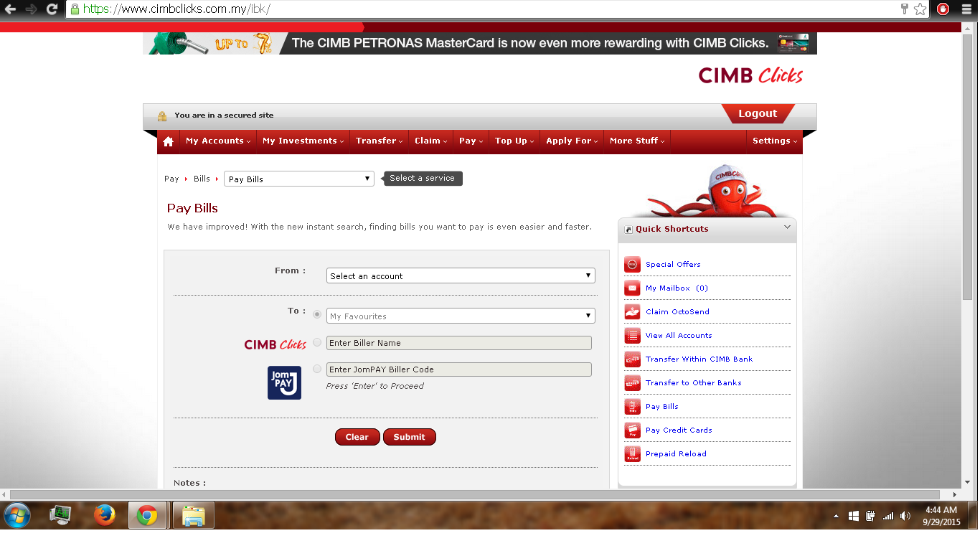Open the Windows Start button

pyautogui.click(x=17, y=515)
